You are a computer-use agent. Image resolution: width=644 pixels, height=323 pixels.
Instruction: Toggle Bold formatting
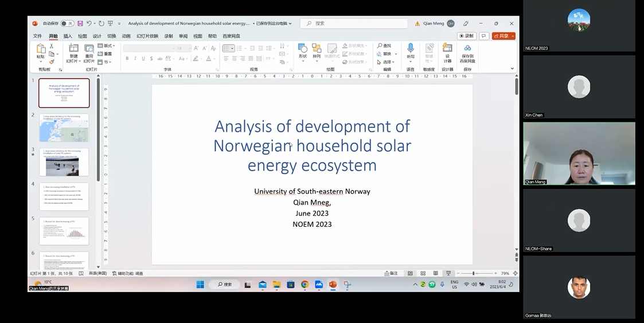point(127,58)
